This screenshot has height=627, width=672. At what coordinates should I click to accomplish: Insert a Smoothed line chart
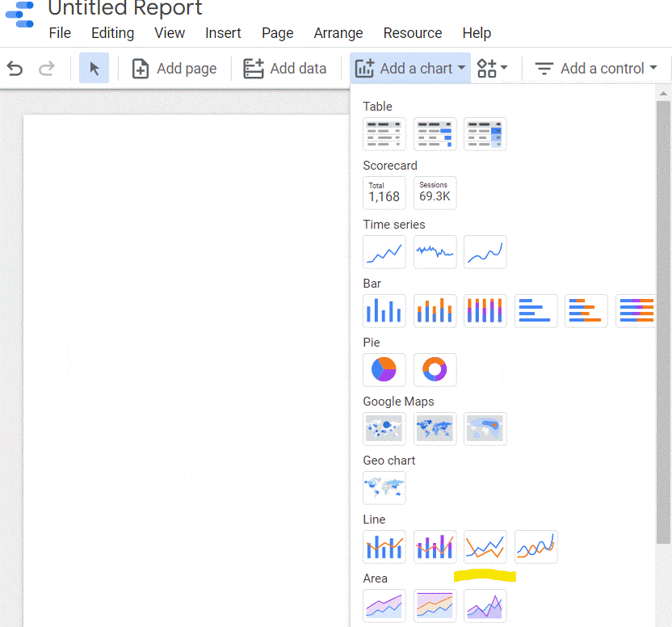tap(535, 547)
